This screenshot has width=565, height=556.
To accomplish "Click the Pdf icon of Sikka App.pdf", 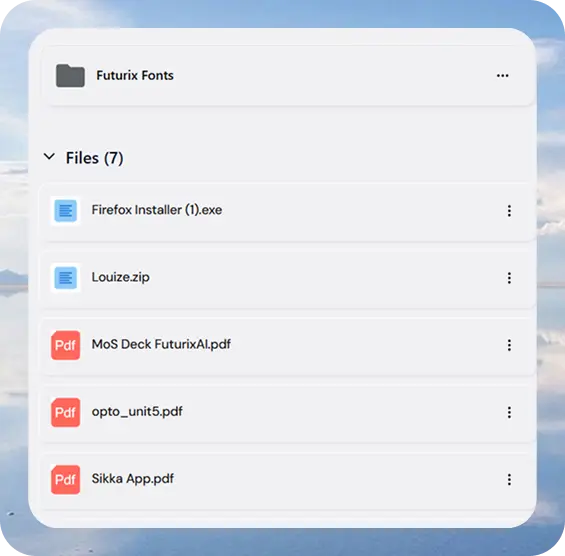I will tap(65, 480).
